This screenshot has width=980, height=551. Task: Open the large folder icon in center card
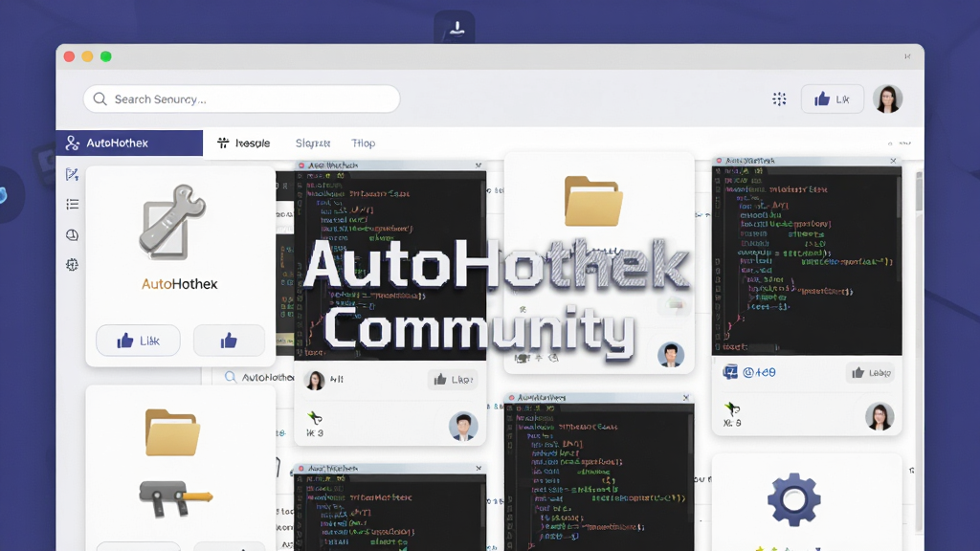pos(593,201)
